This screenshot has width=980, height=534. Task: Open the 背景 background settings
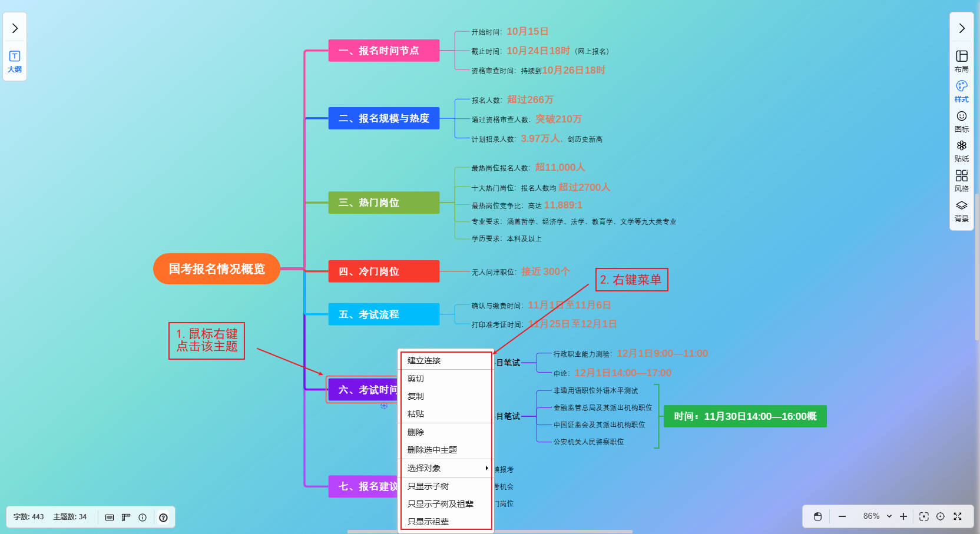tap(961, 210)
